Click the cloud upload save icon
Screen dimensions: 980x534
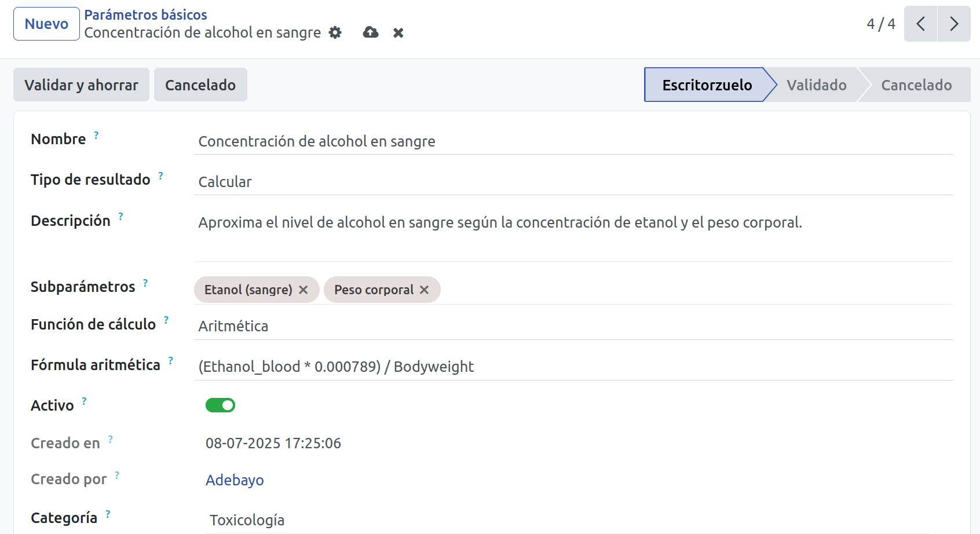[x=371, y=32]
